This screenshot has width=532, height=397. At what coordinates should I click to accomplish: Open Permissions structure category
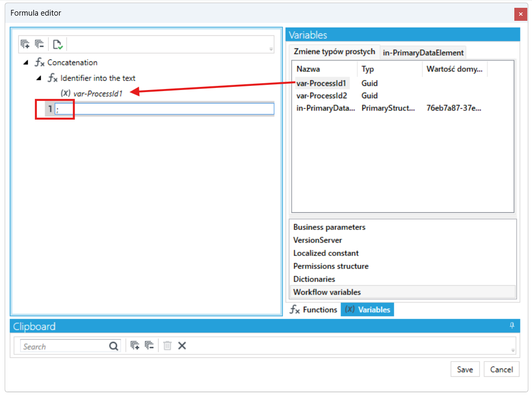[x=403, y=266]
